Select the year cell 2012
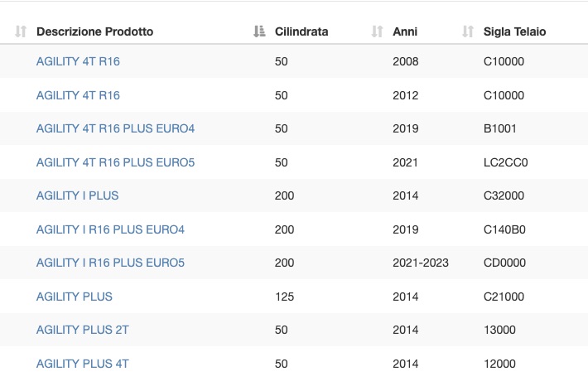The height and width of the screenshot is (386, 588). click(x=405, y=95)
